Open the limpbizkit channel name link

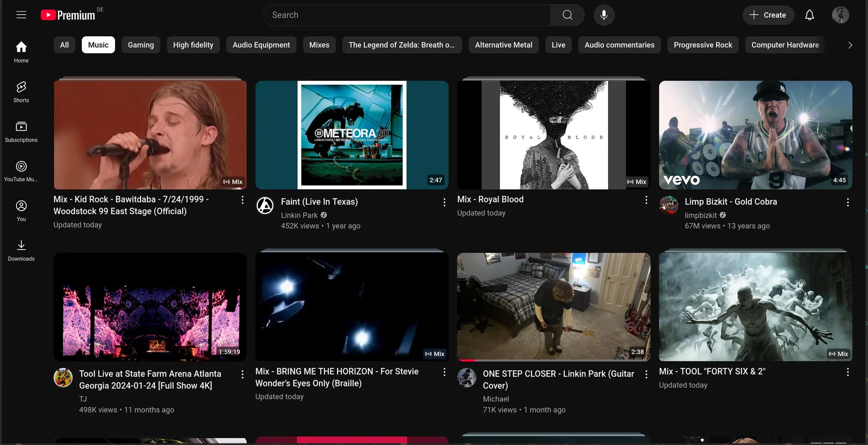click(701, 215)
